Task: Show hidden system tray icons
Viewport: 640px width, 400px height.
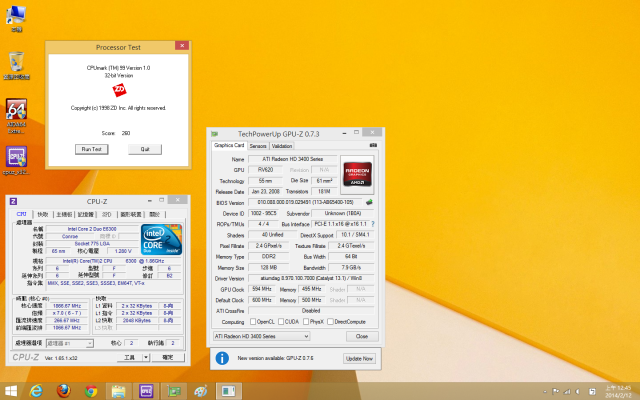Action: pos(545,391)
